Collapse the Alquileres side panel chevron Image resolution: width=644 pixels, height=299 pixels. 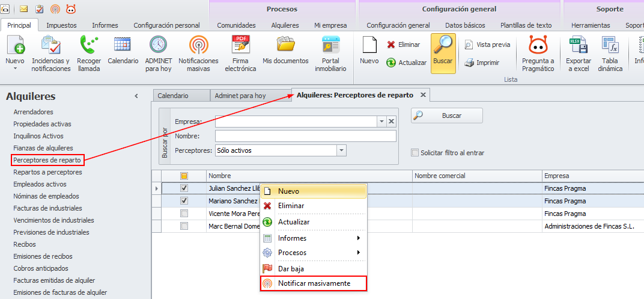(x=136, y=96)
